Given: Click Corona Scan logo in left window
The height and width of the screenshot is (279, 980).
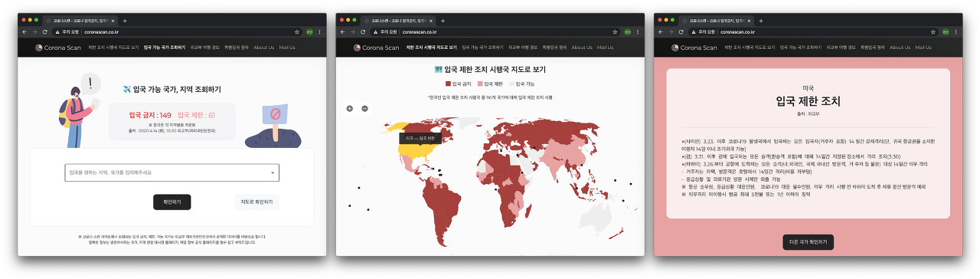Looking at the screenshot, I should click(x=57, y=48).
